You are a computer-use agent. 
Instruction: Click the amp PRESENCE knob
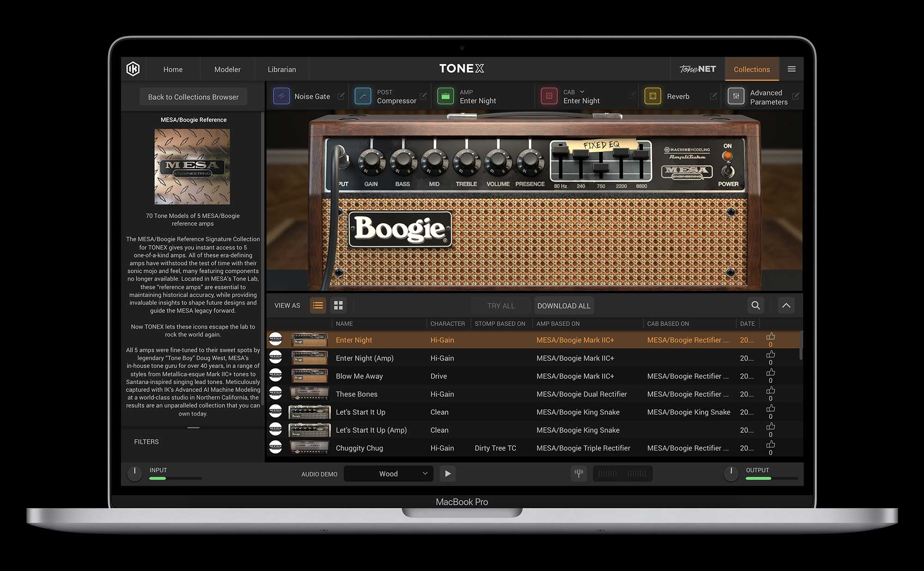[529, 162]
